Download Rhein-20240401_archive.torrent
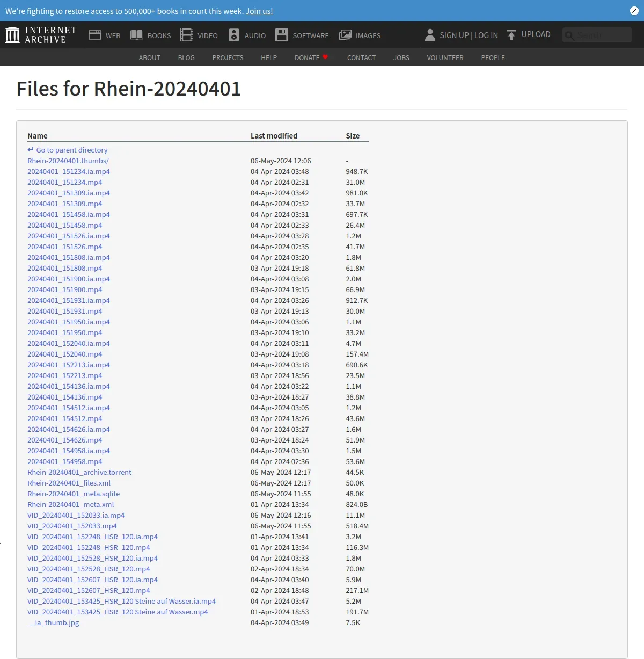This screenshot has width=644, height=659. (79, 472)
